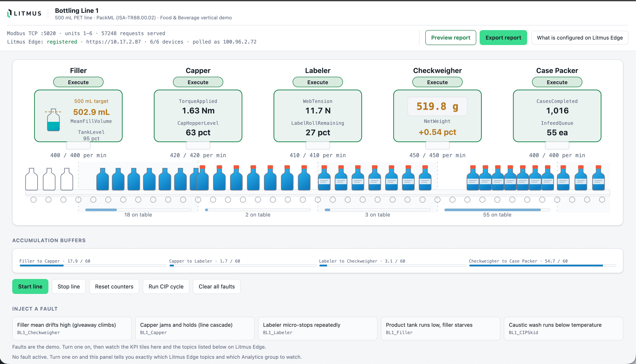The image size is (636, 364).
Task: Click the "450 / 450 per min" rate
Action: pos(438,155)
